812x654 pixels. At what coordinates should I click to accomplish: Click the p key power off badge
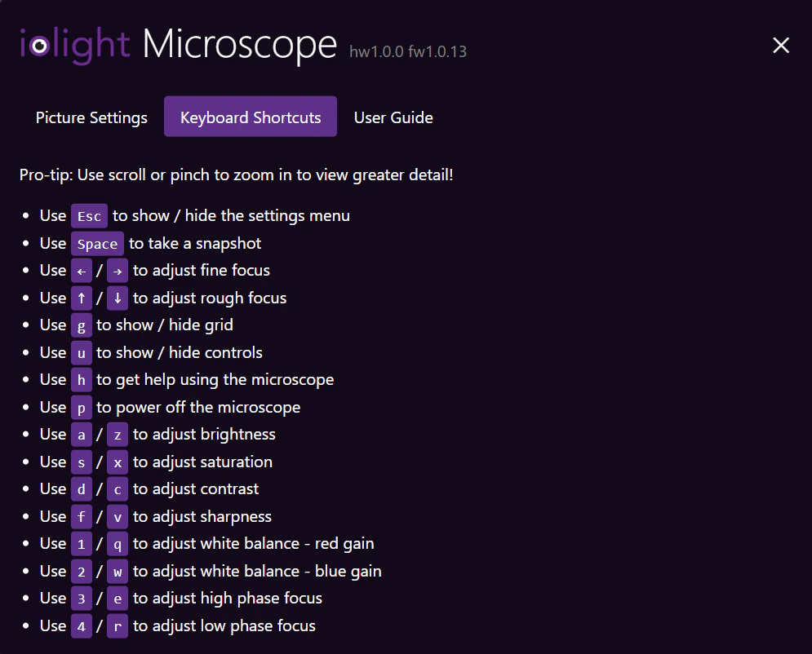pos(81,407)
